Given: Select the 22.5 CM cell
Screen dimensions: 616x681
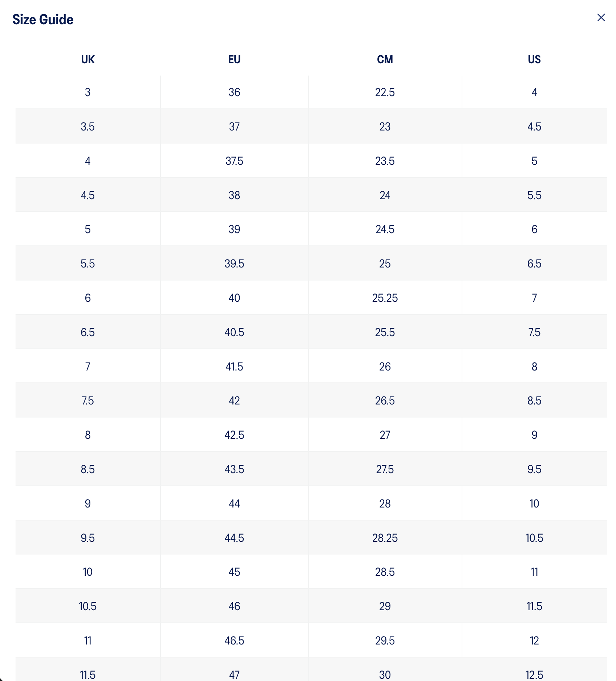Looking at the screenshot, I should tap(385, 92).
